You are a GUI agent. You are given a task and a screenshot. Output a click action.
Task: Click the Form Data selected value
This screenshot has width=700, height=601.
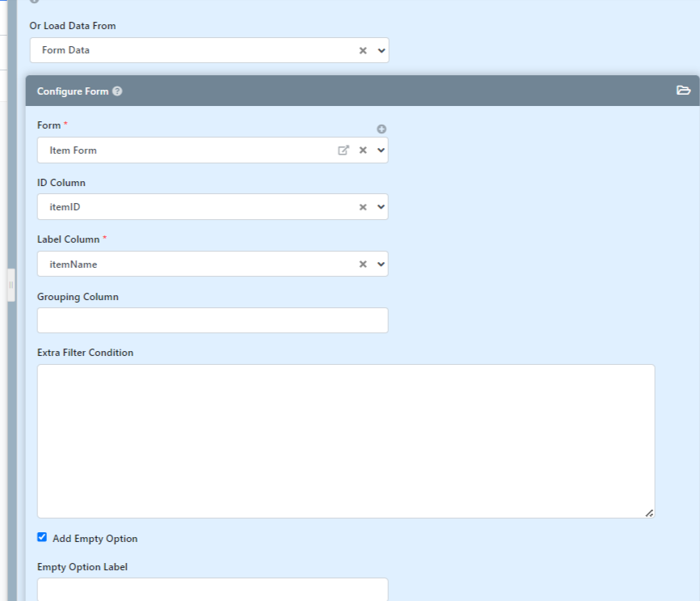click(65, 50)
